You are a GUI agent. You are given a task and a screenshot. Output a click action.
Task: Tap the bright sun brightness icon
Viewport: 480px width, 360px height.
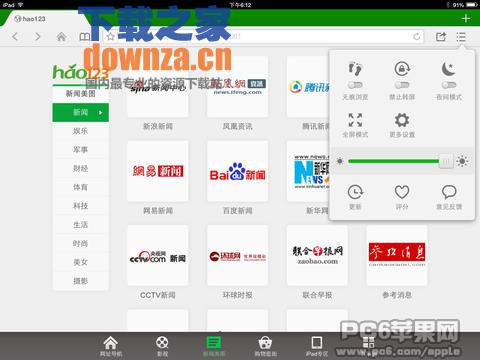point(462,162)
